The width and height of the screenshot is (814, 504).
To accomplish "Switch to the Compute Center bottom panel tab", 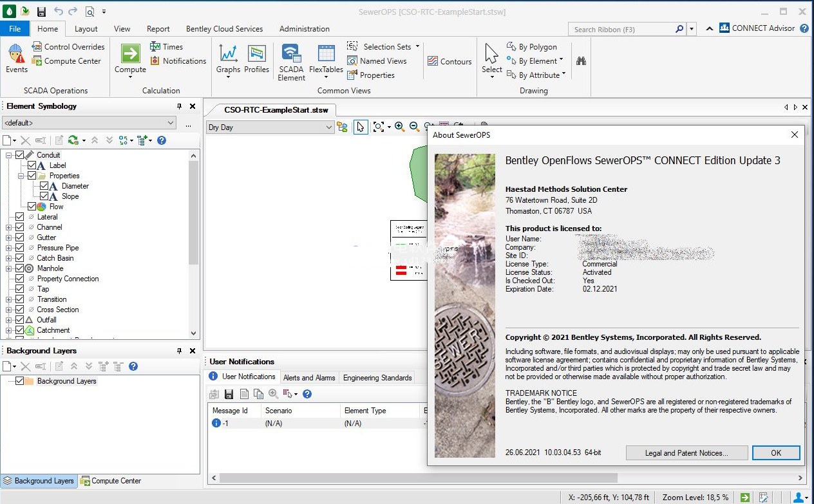I will [x=111, y=481].
